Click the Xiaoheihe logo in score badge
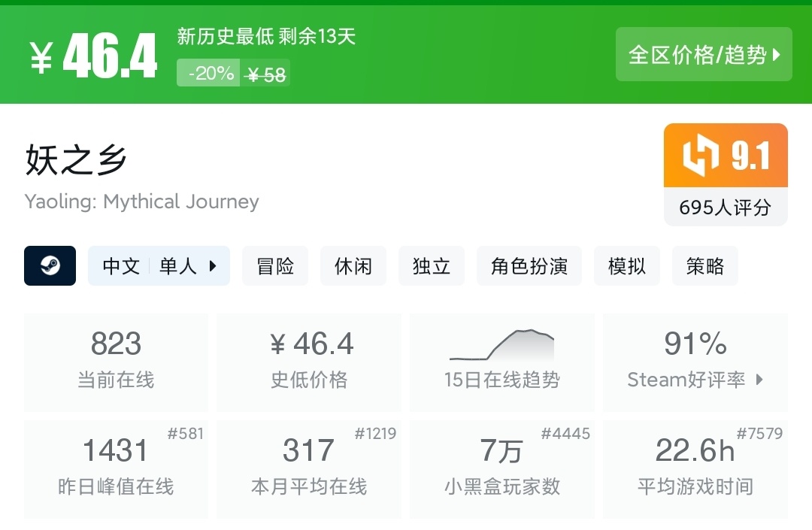 pos(701,156)
